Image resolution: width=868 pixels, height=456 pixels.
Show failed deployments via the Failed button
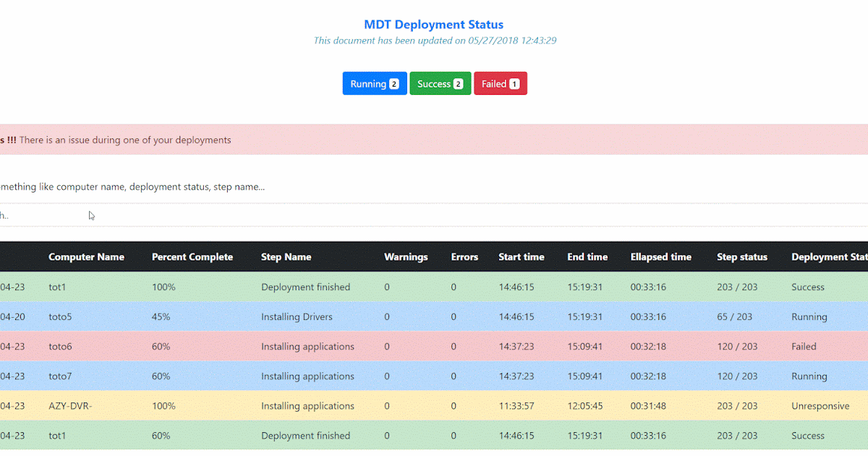[x=496, y=83]
